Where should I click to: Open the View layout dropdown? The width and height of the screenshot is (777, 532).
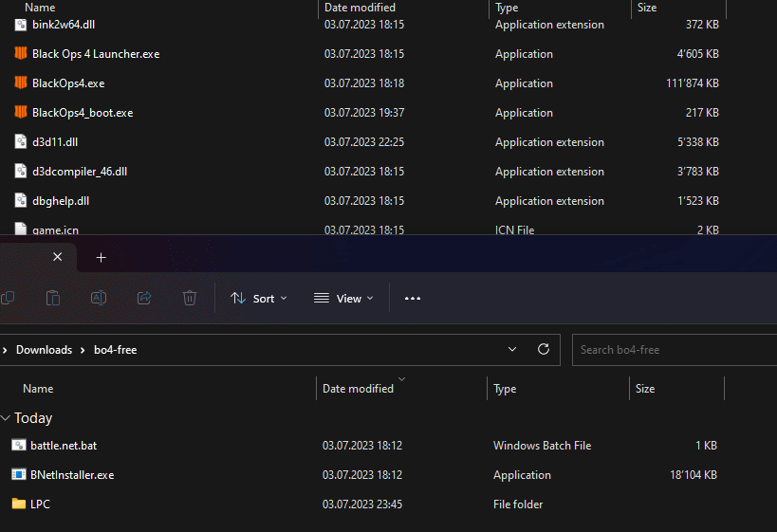343,298
